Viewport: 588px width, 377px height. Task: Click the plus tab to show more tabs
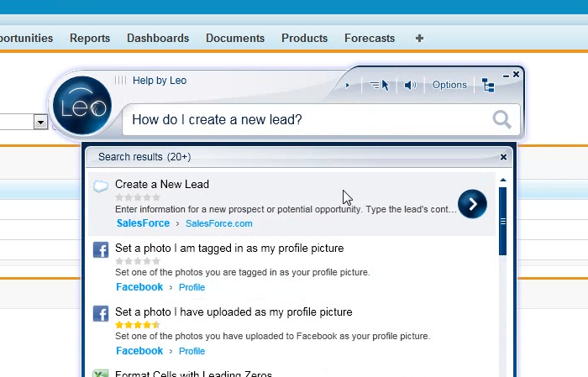(x=420, y=38)
